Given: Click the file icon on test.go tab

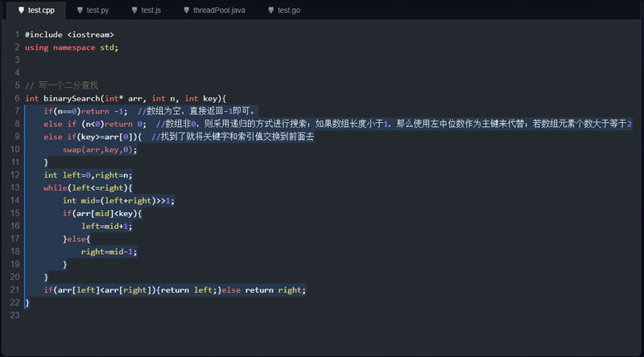Looking at the screenshot, I should [270, 10].
